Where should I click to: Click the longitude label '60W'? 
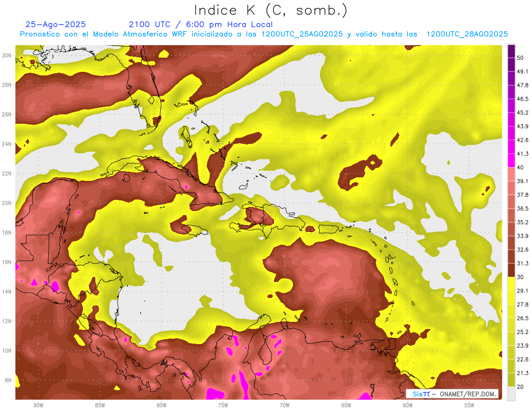click(x=408, y=405)
